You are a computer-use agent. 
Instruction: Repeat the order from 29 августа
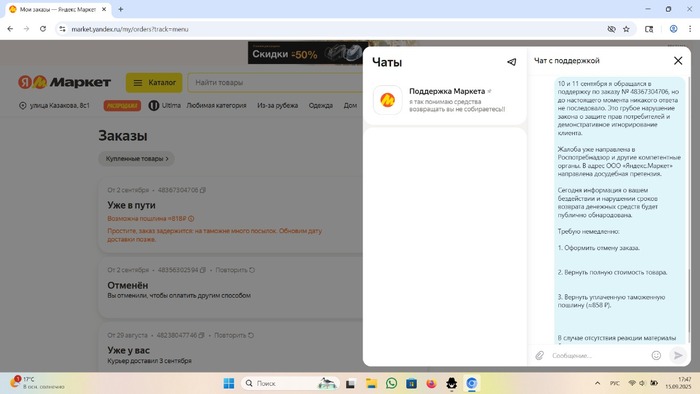[234, 335]
